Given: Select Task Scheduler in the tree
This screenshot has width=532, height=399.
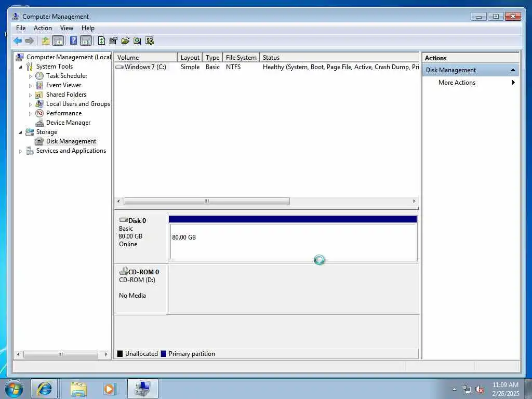Looking at the screenshot, I should point(66,76).
